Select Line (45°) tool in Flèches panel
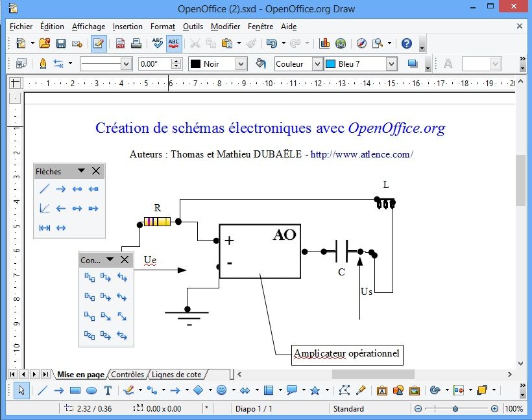Screen dimensions: 532x420 click(x=45, y=208)
